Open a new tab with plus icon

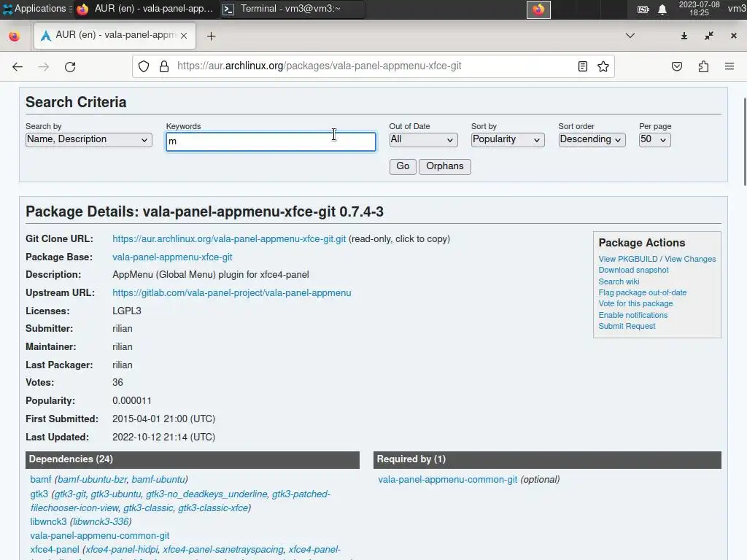click(211, 36)
